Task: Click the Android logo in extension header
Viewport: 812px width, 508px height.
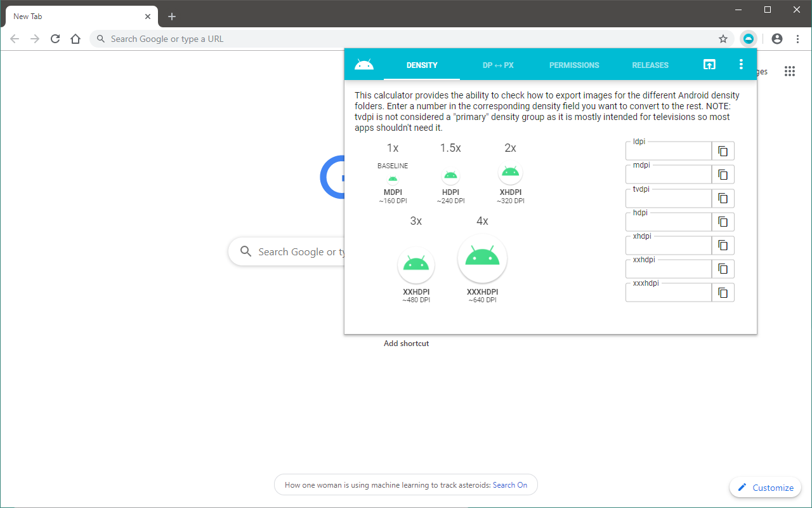Action: (x=364, y=64)
